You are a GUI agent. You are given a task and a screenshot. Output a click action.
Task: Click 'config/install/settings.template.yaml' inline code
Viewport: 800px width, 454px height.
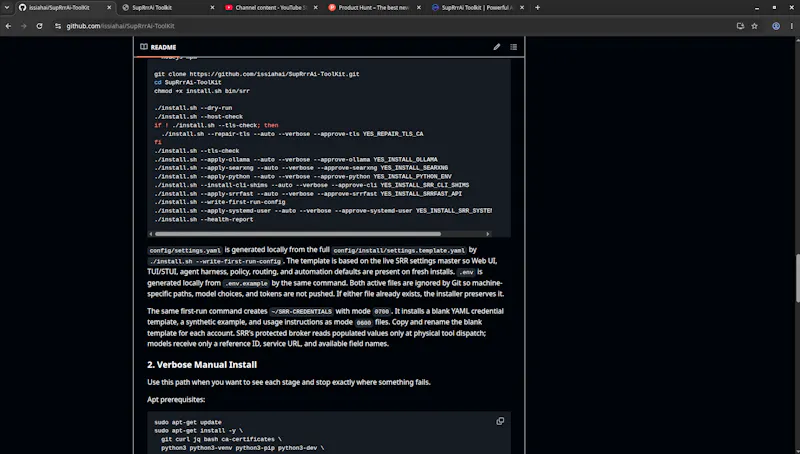(399, 250)
